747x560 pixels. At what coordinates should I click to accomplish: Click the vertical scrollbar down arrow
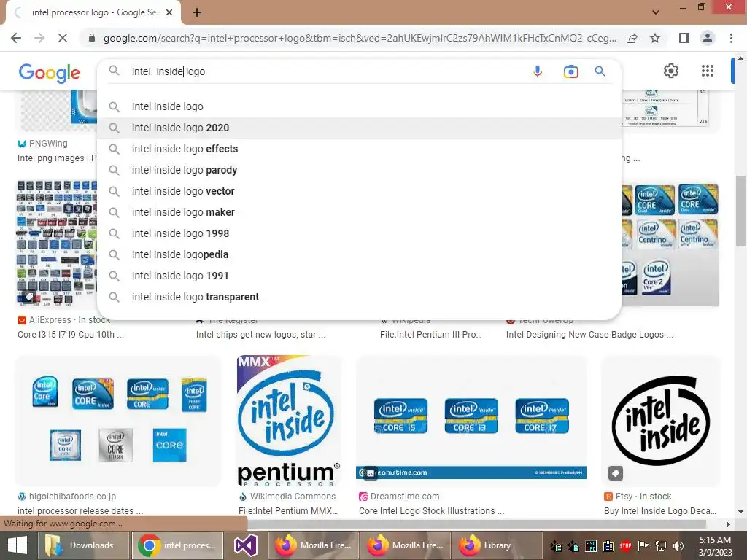(740, 512)
